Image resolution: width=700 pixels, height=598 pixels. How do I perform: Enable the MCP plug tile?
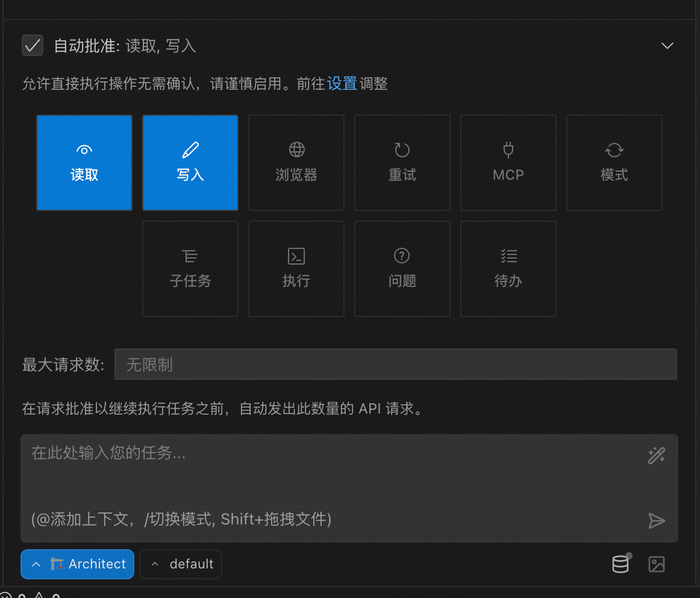coord(508,163)
